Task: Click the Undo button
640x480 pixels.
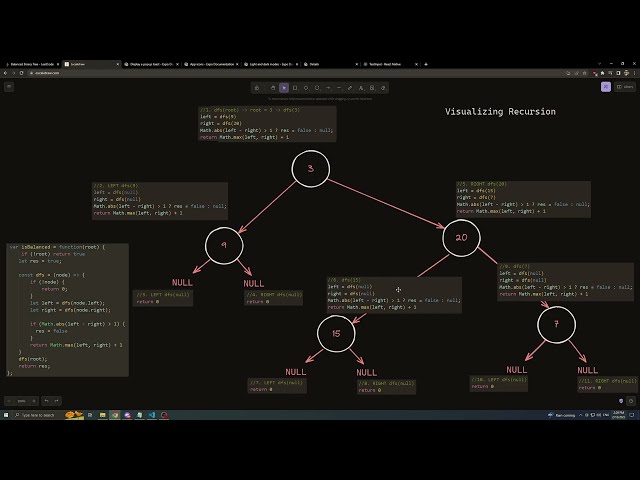Action: tap(47, 401)
